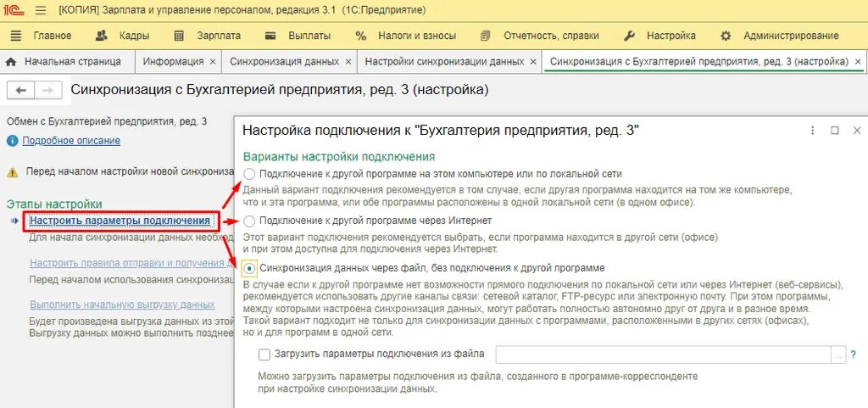Go back with the left arrow button
Image resolution: width=868 pixels, height=408 pixels.
click(20, 90)
